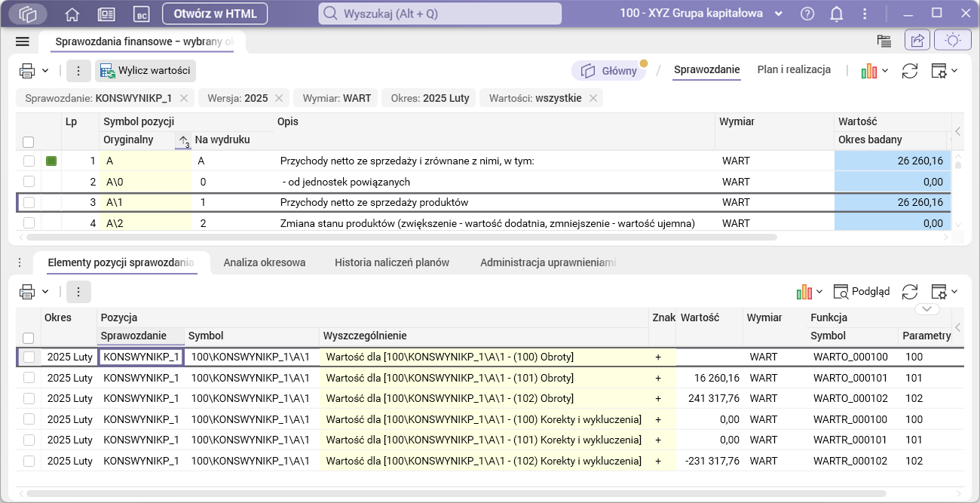Viewport: 980px width, 503px height.
Task: Toggle the lightbulb hints icon
Action: coord(953,41)
